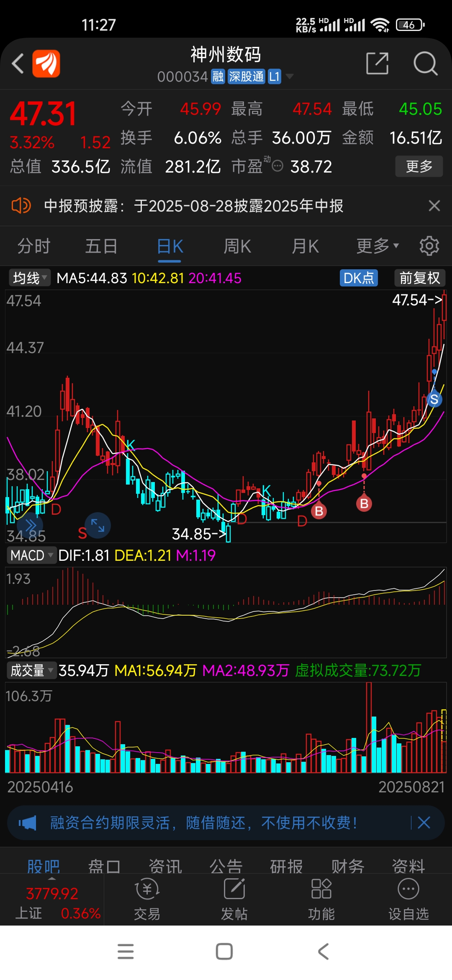Tap the 金额 16.51亿 value
The height and width of the screenshot is (980, 452).
point(416,138)
